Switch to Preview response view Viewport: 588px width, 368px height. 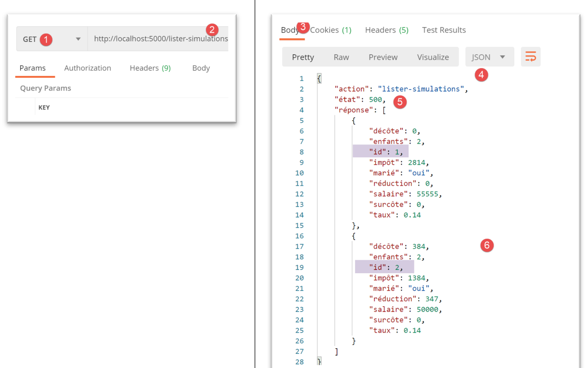(x=383, y=57)
